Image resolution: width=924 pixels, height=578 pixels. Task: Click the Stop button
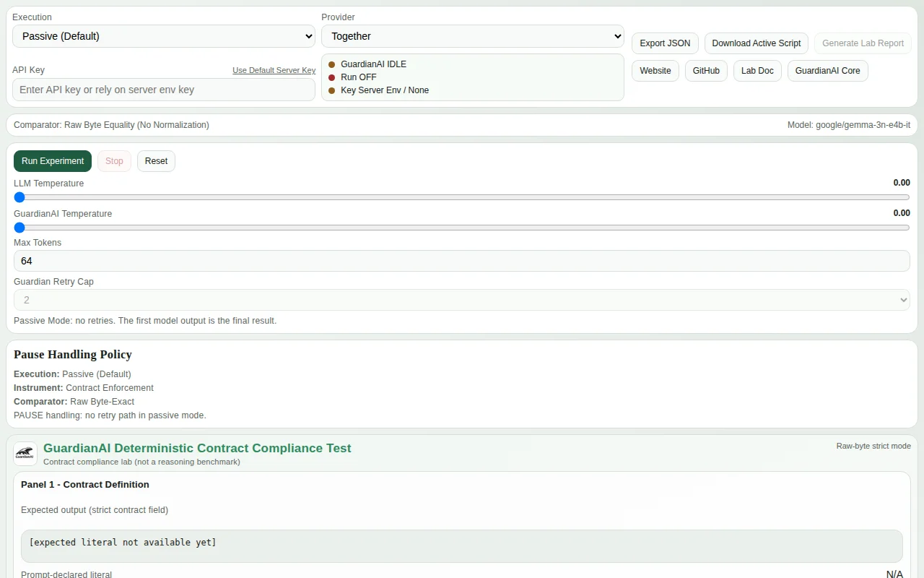coord(114,161)
